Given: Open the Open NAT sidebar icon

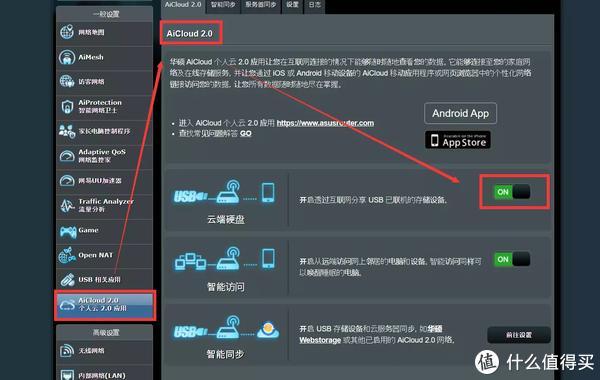Looking at the screenshot, I should (x=67, y=255).
